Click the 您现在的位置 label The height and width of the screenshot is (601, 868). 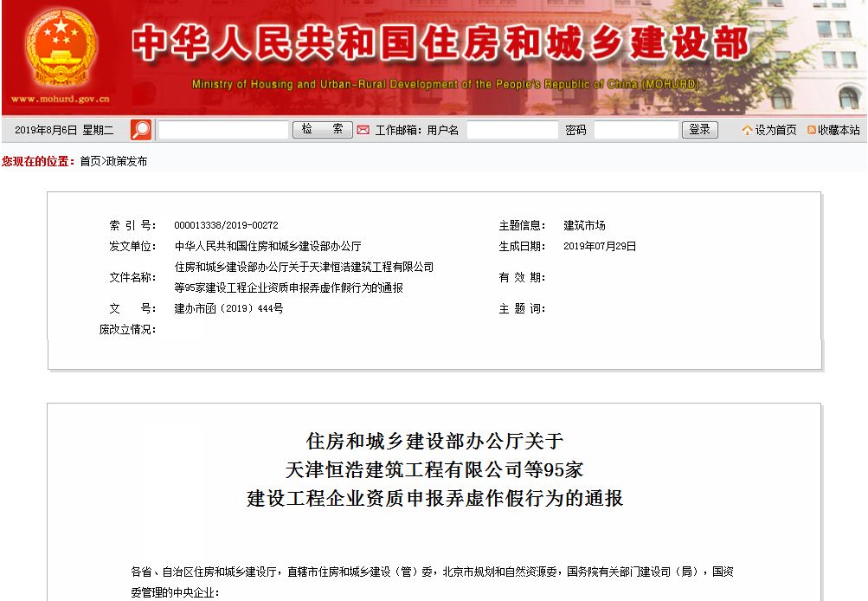38,161
